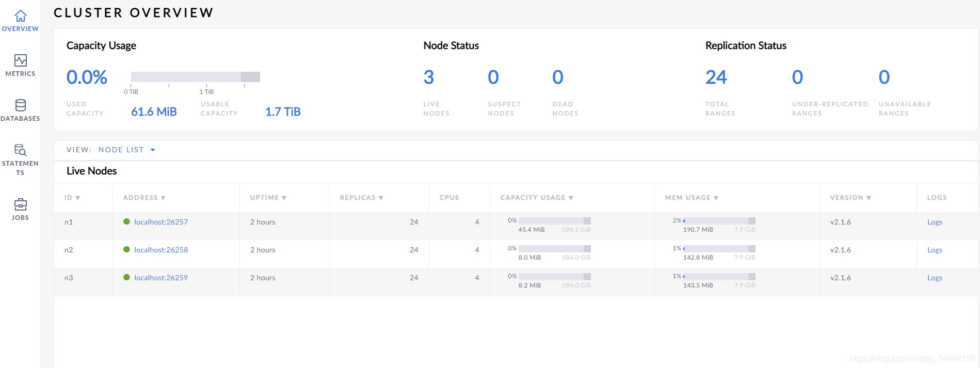The height and width of the screenshot is (368, 980).
Task: Open the Statements search icon
Action: tap(20, 150)
